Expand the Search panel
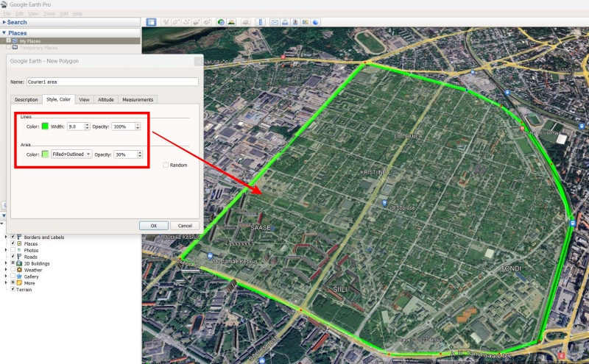This screenshot has width=589, height=364. (4, 22)
